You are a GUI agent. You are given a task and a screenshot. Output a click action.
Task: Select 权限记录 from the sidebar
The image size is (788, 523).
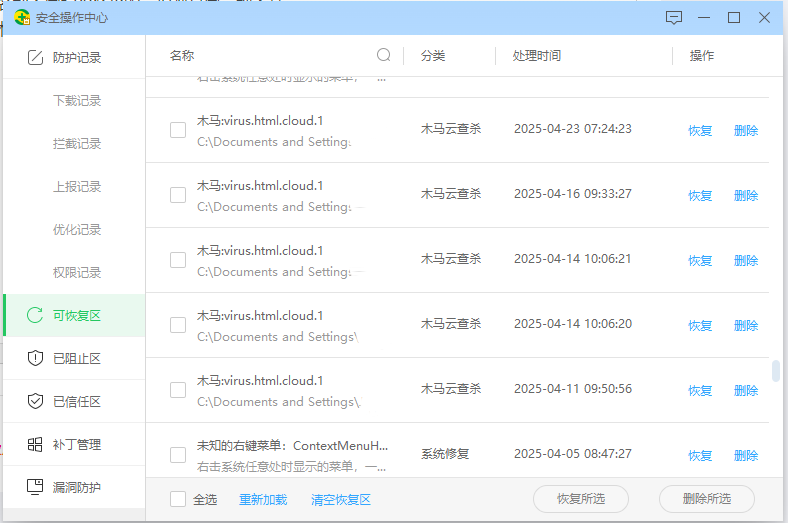point(77,273)
